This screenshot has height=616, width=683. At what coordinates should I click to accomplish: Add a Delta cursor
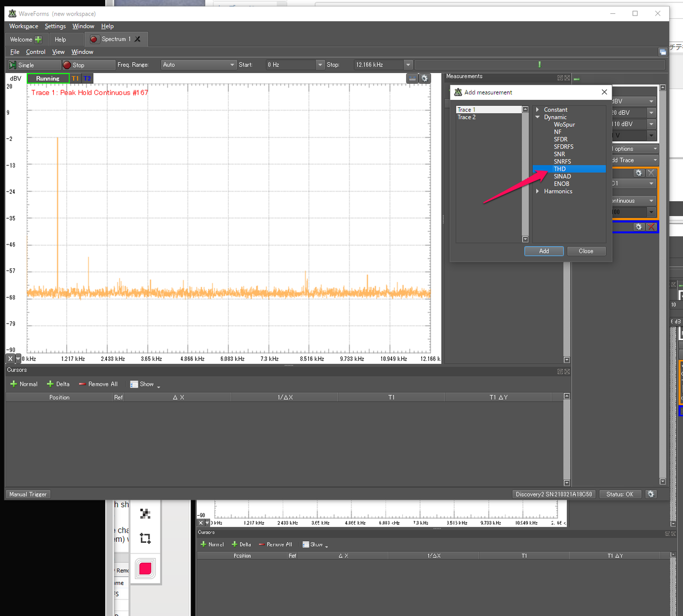58,384
